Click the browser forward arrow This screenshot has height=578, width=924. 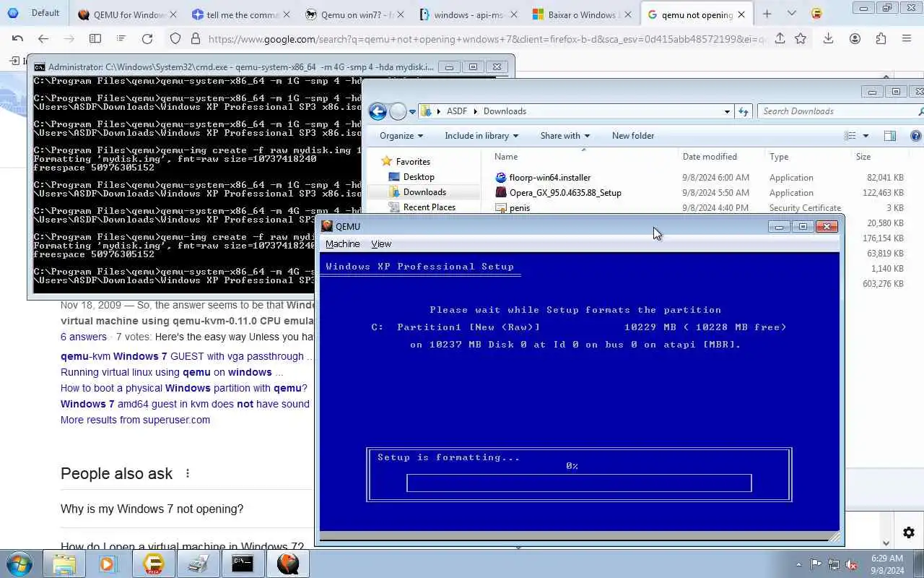click(x=69, y=39)
